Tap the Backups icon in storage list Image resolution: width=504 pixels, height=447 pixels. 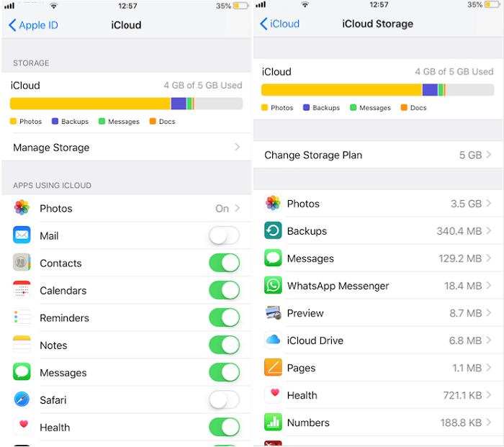coord(273,231)
